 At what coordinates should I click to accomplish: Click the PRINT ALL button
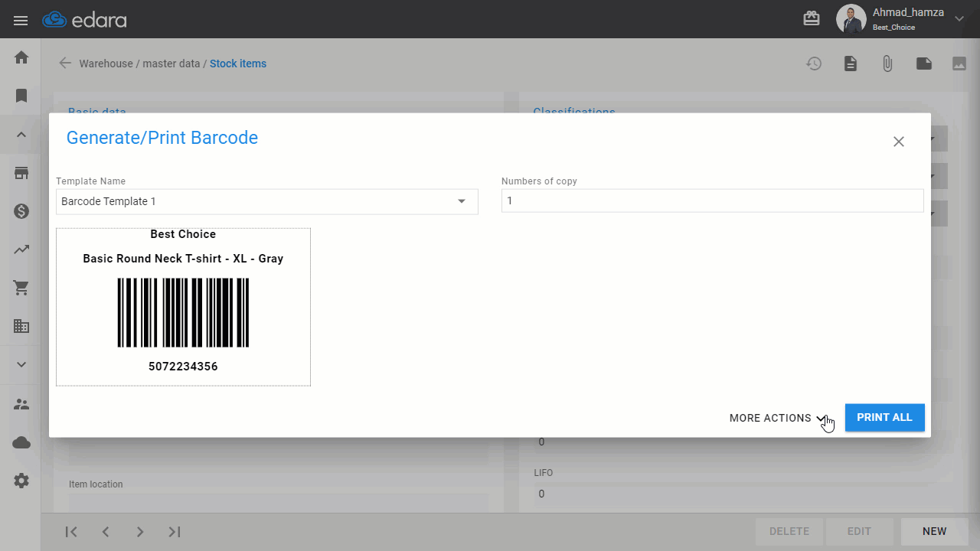[884, 417]
